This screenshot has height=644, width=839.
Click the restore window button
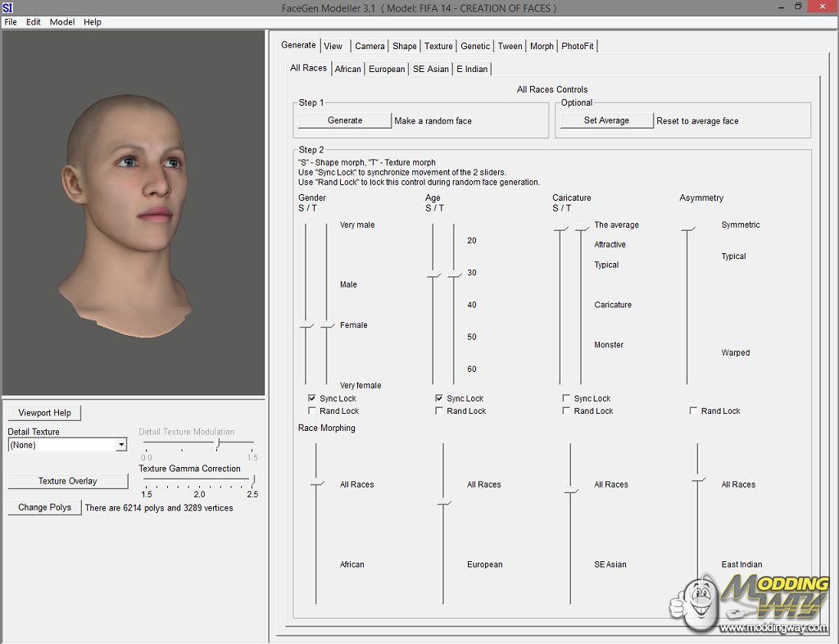(x=798, y=7)
